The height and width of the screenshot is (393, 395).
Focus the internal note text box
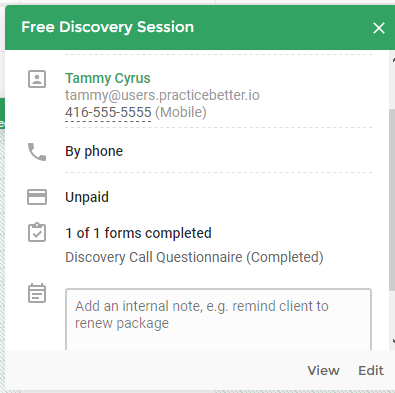(x=218, y=319)
